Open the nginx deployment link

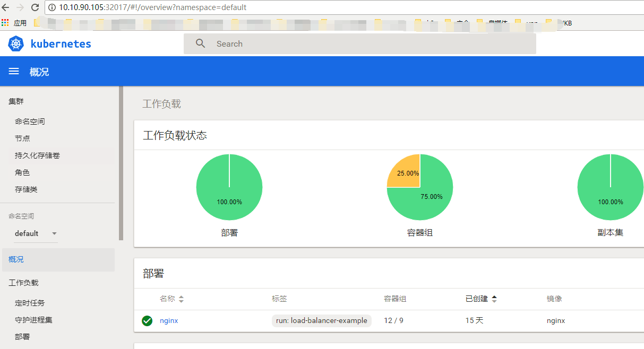click(x=169, y=321)
